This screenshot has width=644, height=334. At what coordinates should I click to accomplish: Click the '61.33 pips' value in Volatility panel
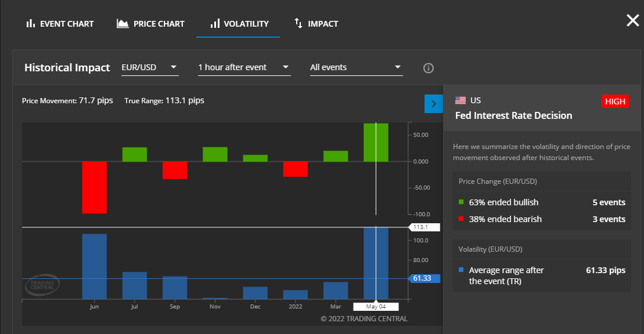point(606,270)
